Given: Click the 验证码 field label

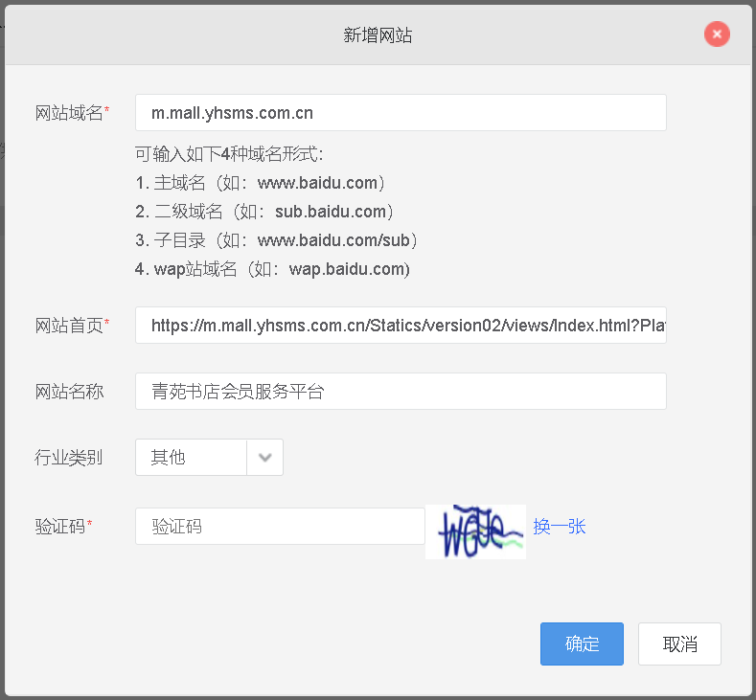Looking at the screenshot, I should (61, 527).
